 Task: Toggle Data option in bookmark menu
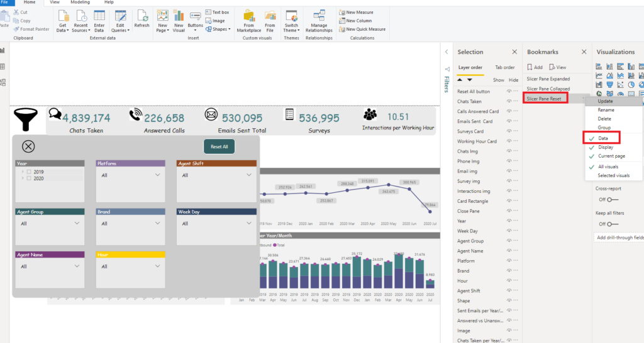click(614, 138)
